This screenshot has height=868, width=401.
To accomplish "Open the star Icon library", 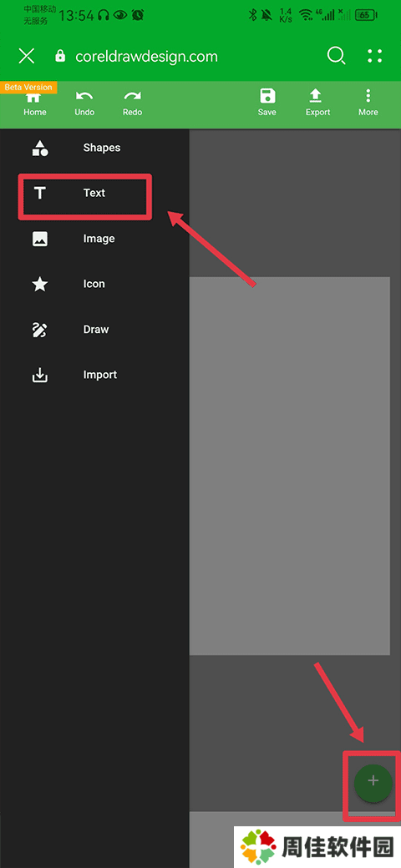I will pos(40,284).
